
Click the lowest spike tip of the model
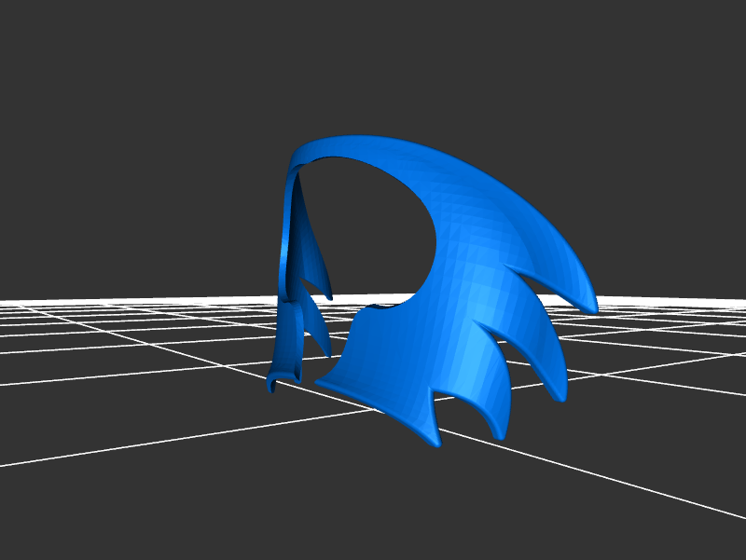coord(435,445)
